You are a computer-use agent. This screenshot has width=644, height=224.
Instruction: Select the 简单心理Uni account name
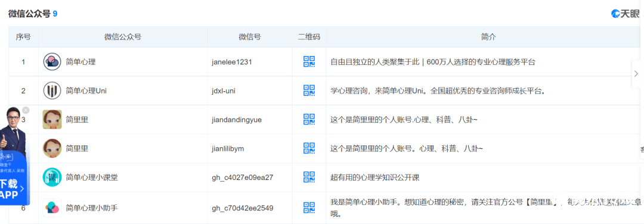point(86,91)
